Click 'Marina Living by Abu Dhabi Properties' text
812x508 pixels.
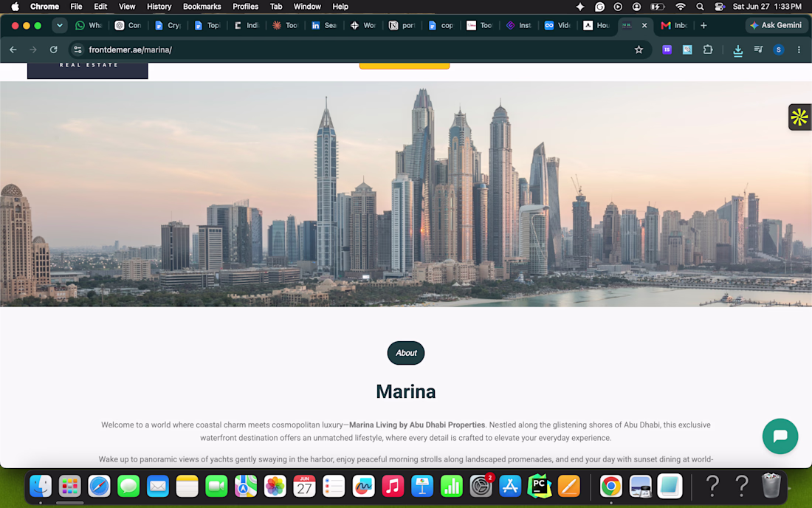(417, 425)
